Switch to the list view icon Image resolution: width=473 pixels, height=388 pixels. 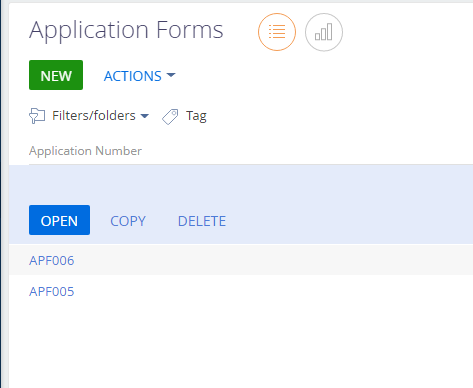coord(277,32)
